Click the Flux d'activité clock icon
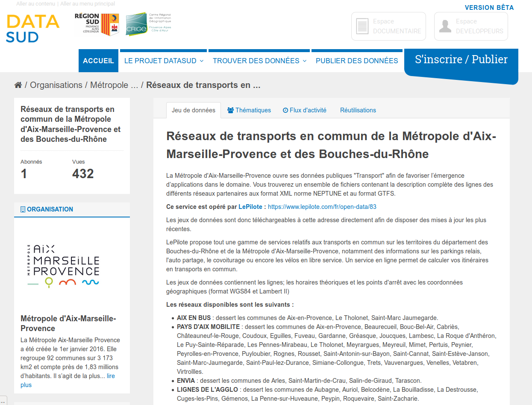The height and width of the screenshot is (405, 532). click(x=285, y=110)
